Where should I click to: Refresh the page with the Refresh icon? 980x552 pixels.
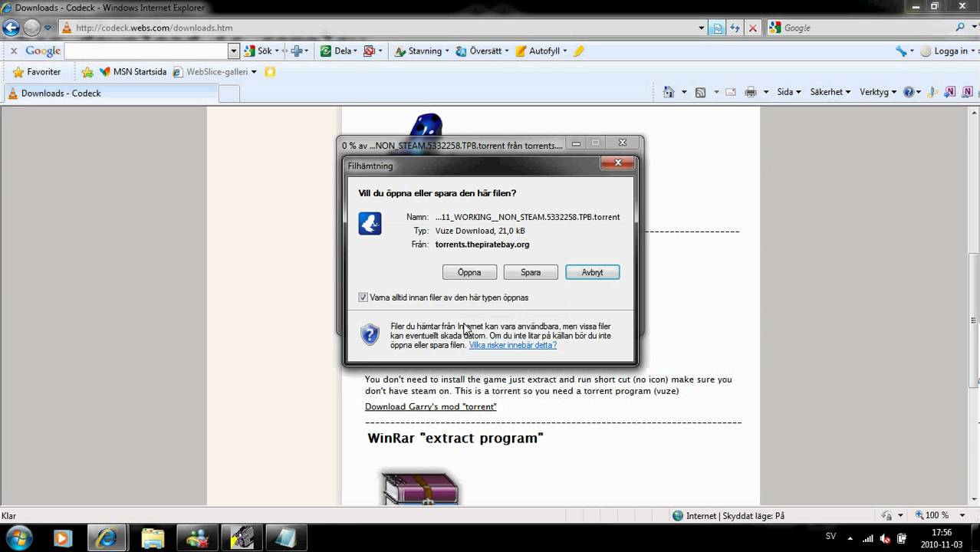click(735, 28)
